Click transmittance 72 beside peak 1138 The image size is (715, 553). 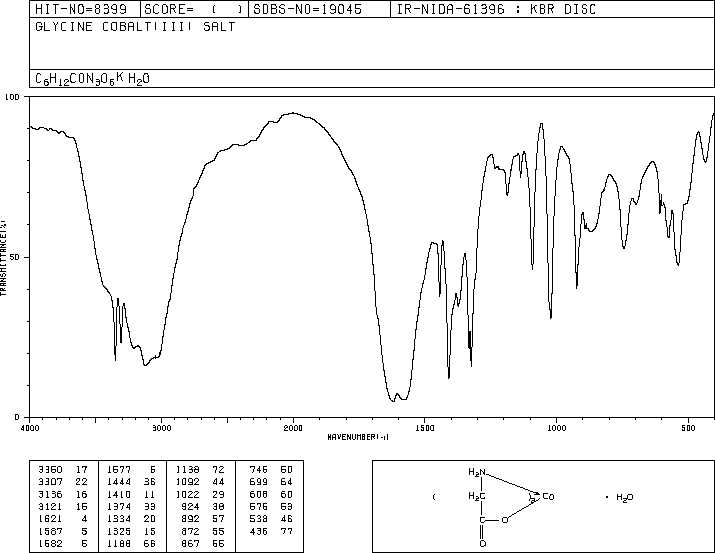click(218, 470)
